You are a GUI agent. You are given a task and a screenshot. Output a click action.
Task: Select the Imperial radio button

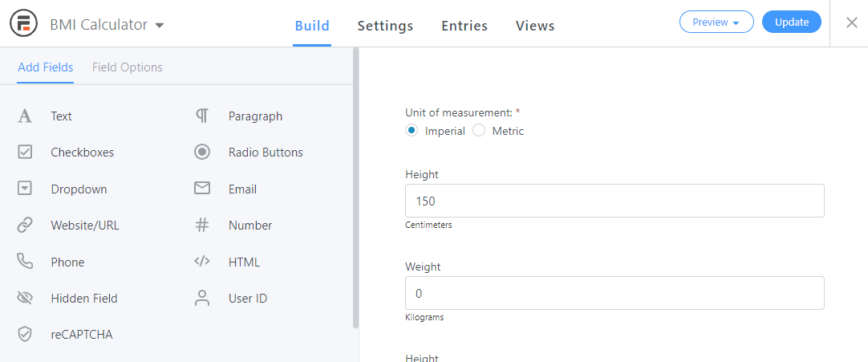tap(412, 131)
